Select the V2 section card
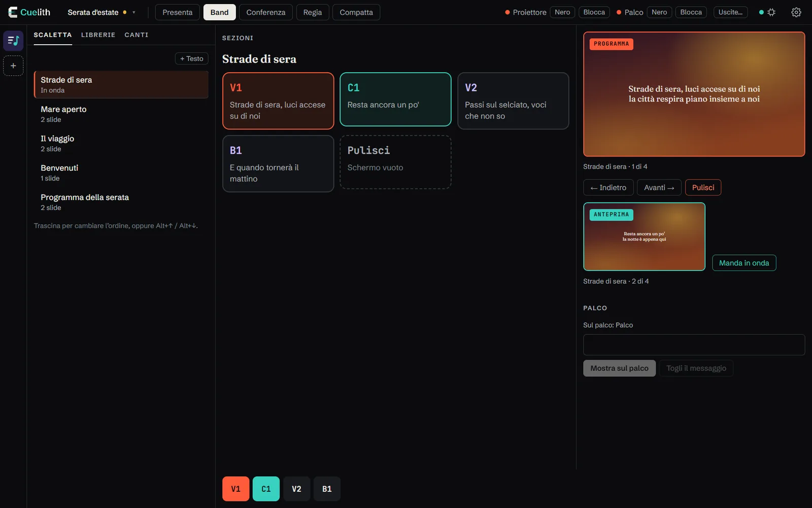 [513, 101]
